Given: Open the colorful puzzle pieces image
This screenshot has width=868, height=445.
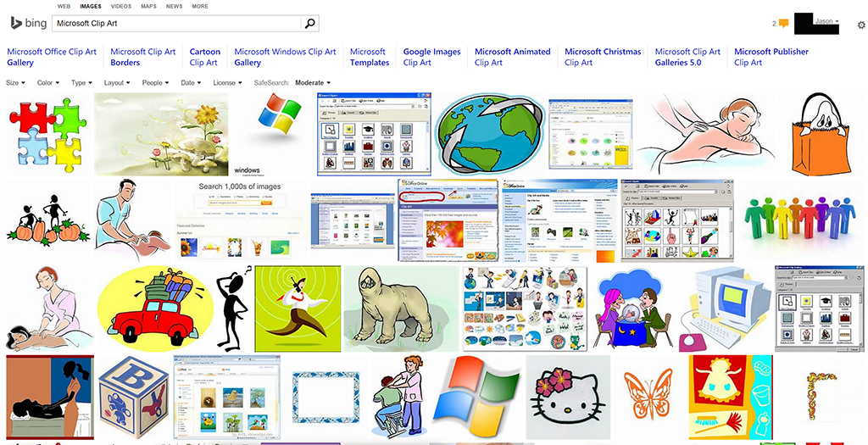Looking at the screenshot, I should pos(47,135).
